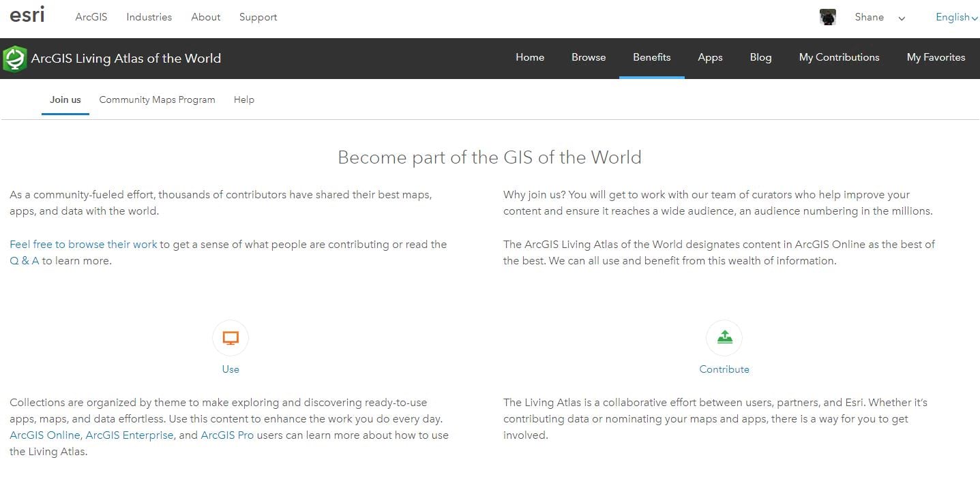The height and width of the screenshot is (479, 980).
Task: Open the English language dropdown
Action: pos(957,17)
